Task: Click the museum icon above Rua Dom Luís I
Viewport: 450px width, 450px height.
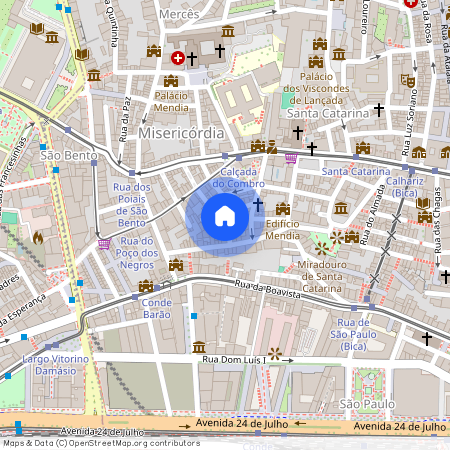Action: click(x=199, y=347)
